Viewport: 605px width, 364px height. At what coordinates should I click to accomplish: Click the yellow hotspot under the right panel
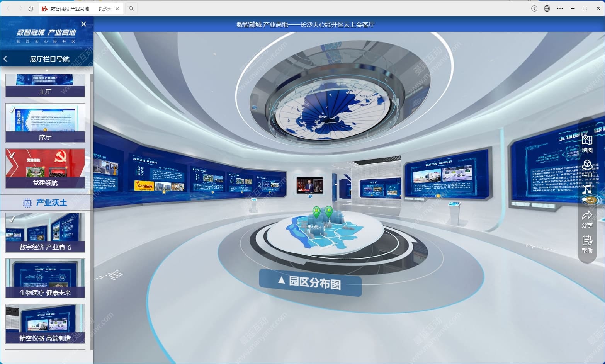[438, 196]
